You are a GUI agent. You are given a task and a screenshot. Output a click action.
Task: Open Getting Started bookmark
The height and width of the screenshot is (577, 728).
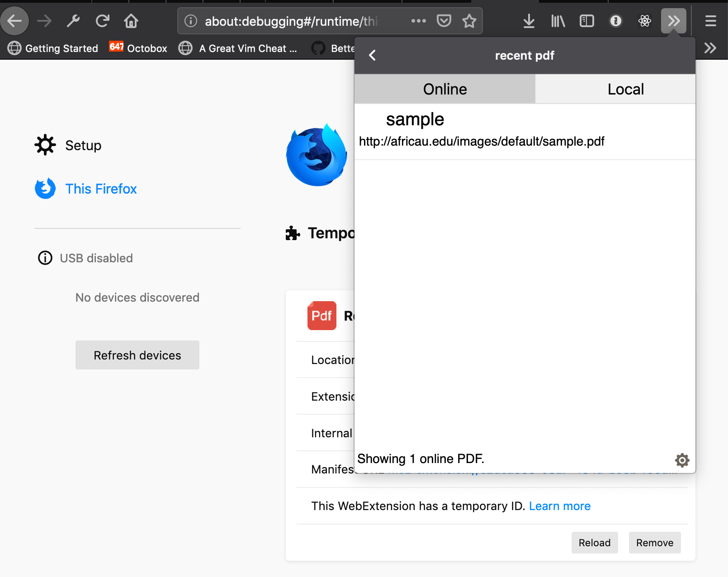point(53,48)
